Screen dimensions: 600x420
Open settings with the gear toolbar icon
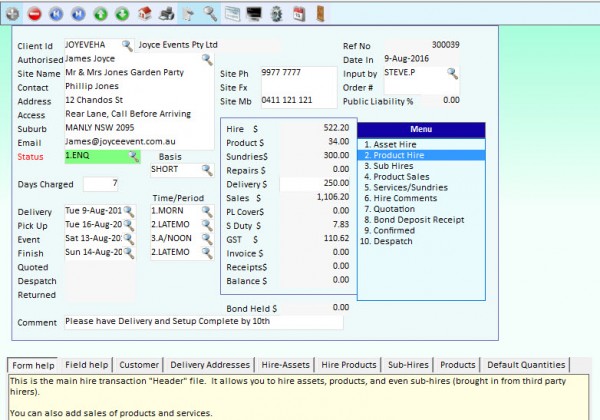pos(276,14)
